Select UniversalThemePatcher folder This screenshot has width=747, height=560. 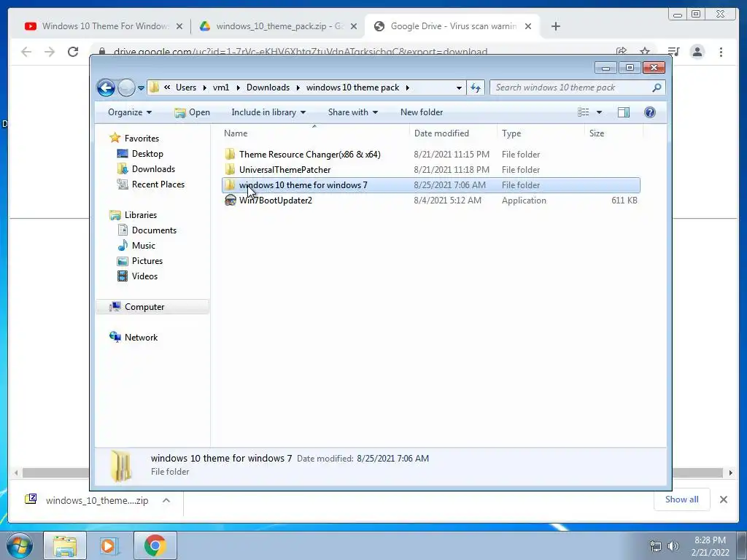click(430, 169)
